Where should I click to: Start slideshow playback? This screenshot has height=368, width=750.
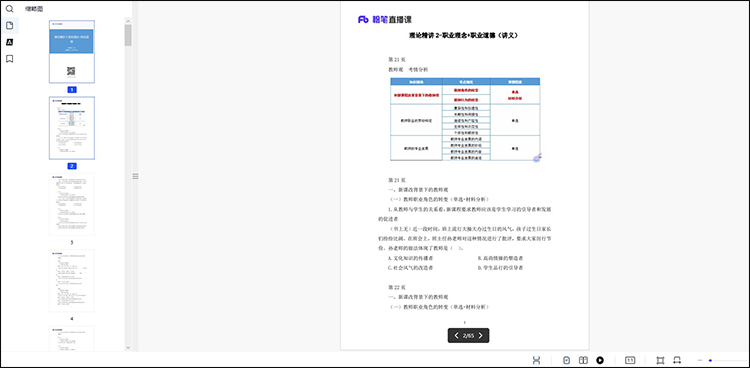[600, 360]
